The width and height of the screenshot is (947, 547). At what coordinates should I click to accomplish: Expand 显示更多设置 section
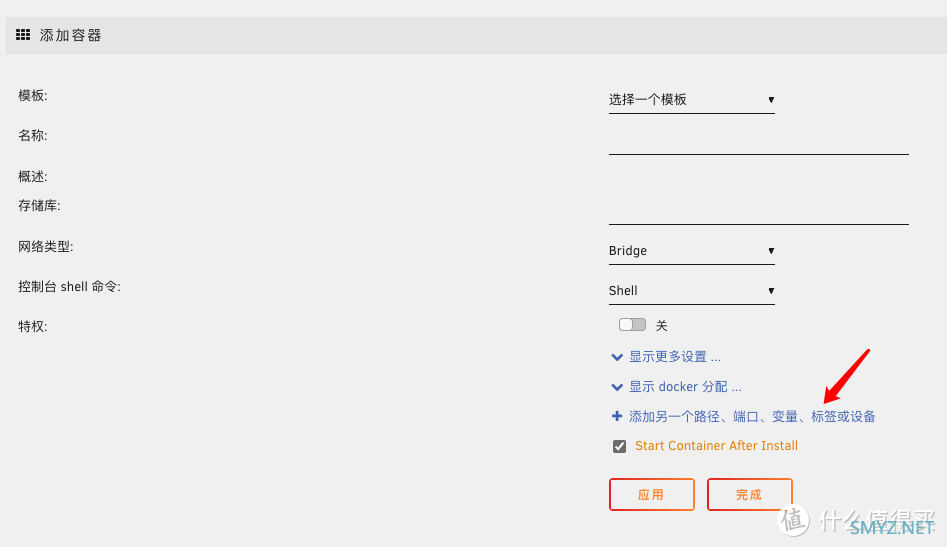666,357
